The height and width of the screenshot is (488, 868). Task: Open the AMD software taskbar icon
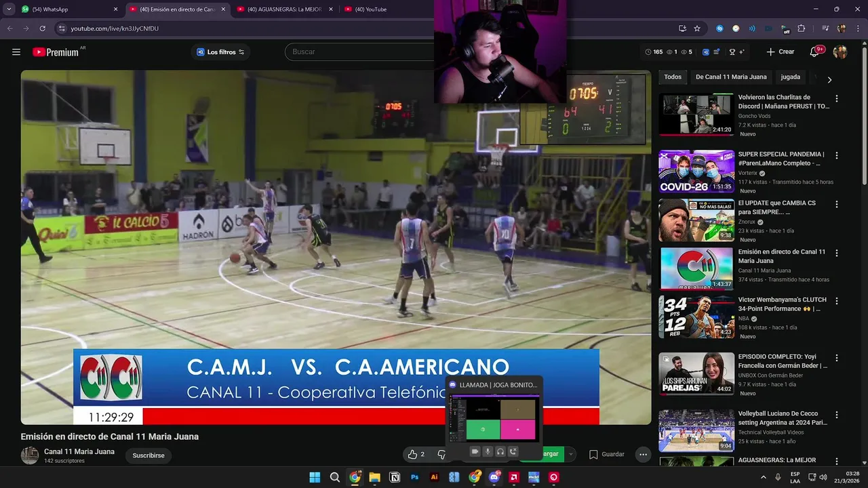point(514,477)
